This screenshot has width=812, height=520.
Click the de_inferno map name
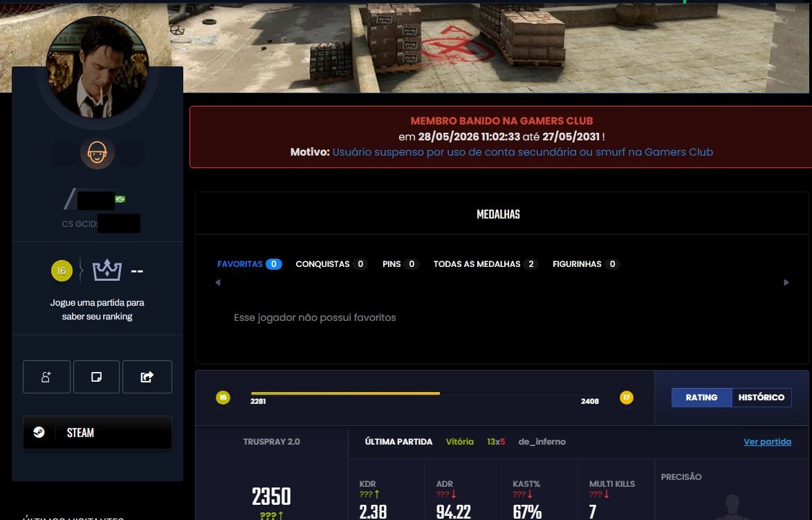pyautogui.click(x=542, y=442)
